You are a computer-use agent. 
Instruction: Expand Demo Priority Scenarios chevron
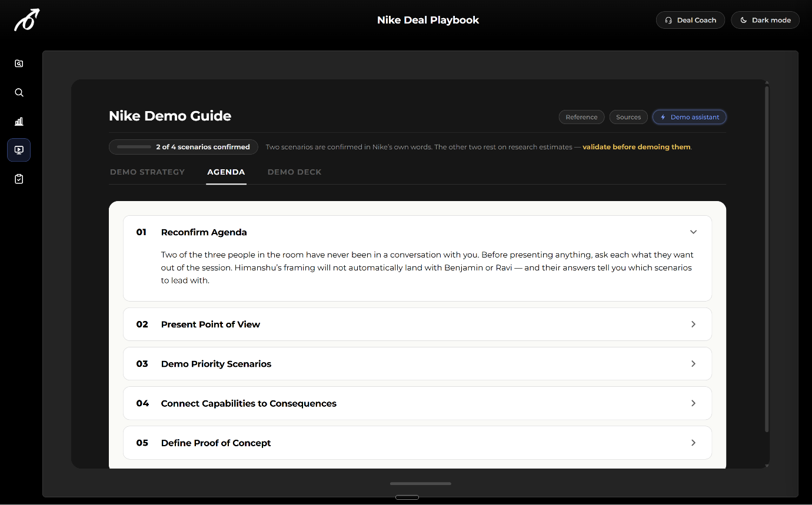(x=693, y=364)
